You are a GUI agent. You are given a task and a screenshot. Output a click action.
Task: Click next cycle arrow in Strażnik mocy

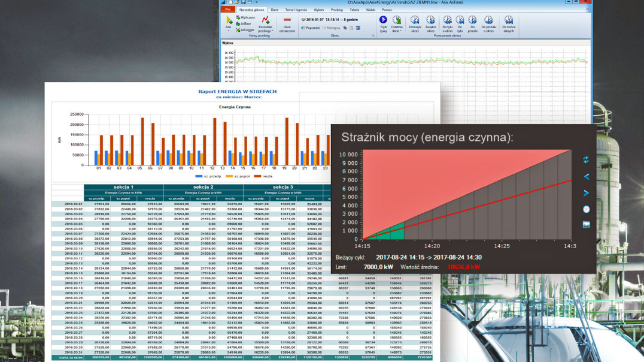[x=586, y=193]
